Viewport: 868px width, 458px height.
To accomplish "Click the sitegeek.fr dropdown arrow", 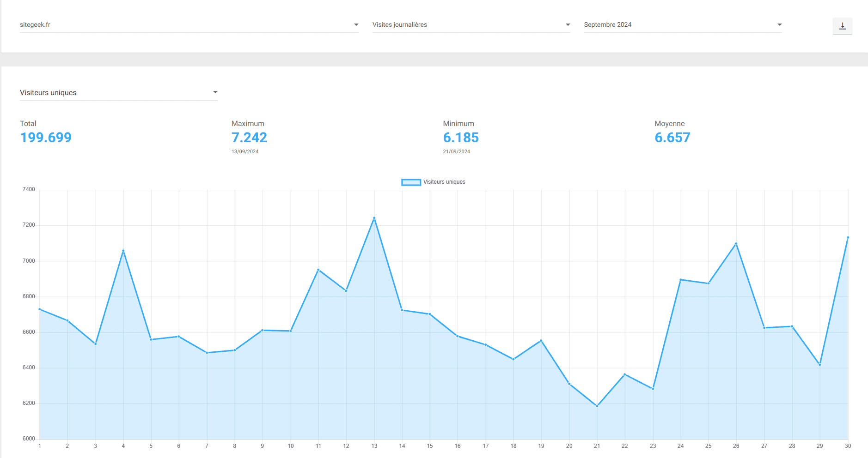I will tap(356, 25).
